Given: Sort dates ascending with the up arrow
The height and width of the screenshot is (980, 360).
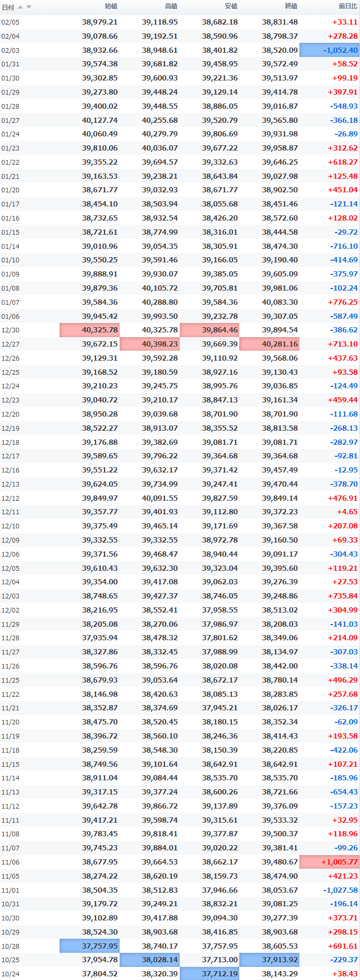Looking at the screenshot, I should [x=20, y=7].
